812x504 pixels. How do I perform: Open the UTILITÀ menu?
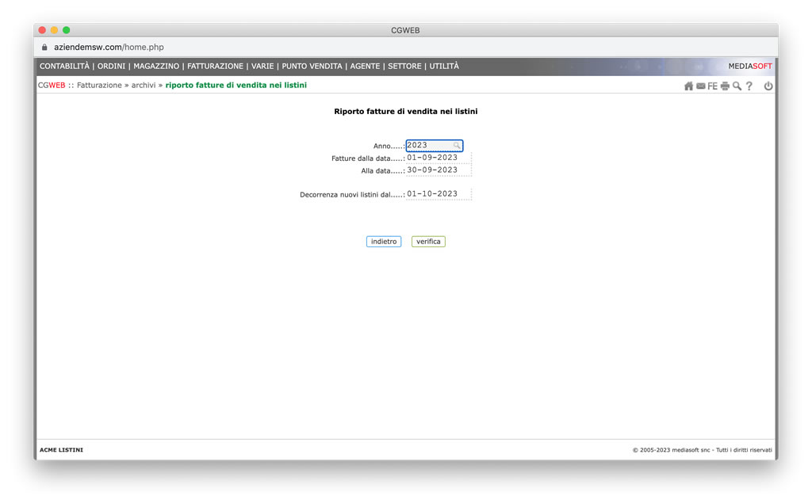[444, 67]
